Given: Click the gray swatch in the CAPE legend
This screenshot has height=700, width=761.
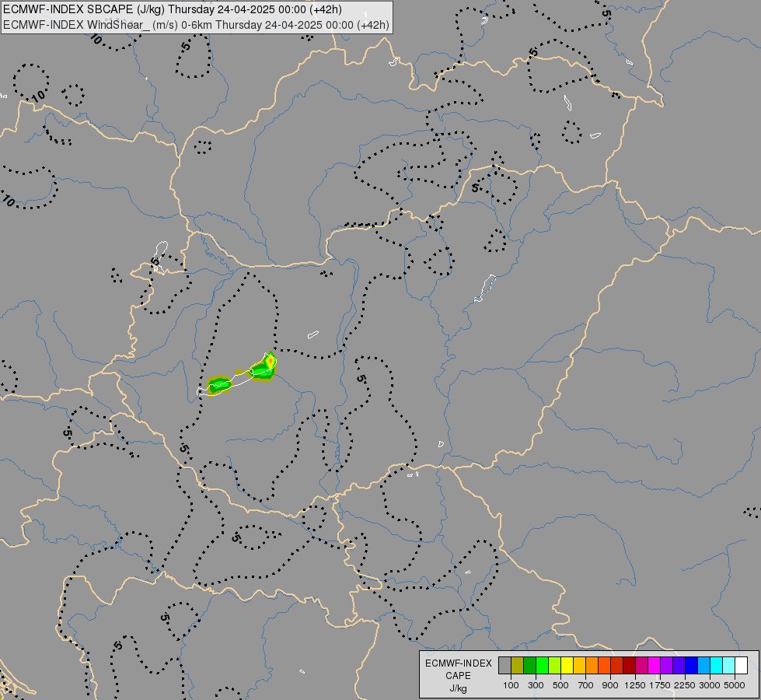Looking at the screenshot, I should pos(504,666).
